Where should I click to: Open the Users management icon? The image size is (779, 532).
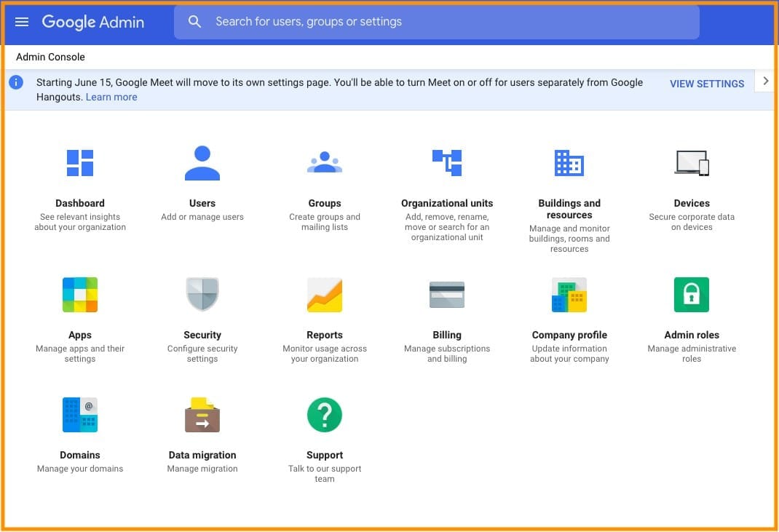click(202, 163)
